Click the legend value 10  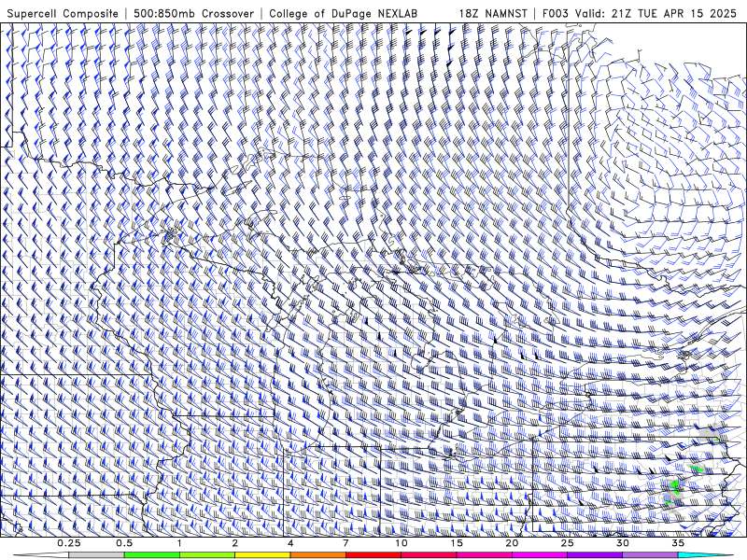coord(402,543)
